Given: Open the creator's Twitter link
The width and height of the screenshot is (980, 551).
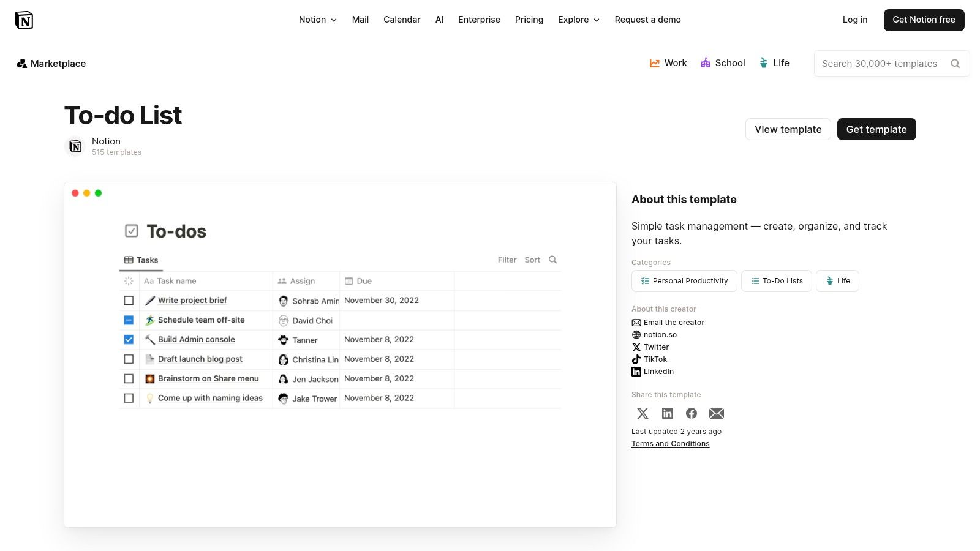Looking at the screenshot, I should 650,347.
